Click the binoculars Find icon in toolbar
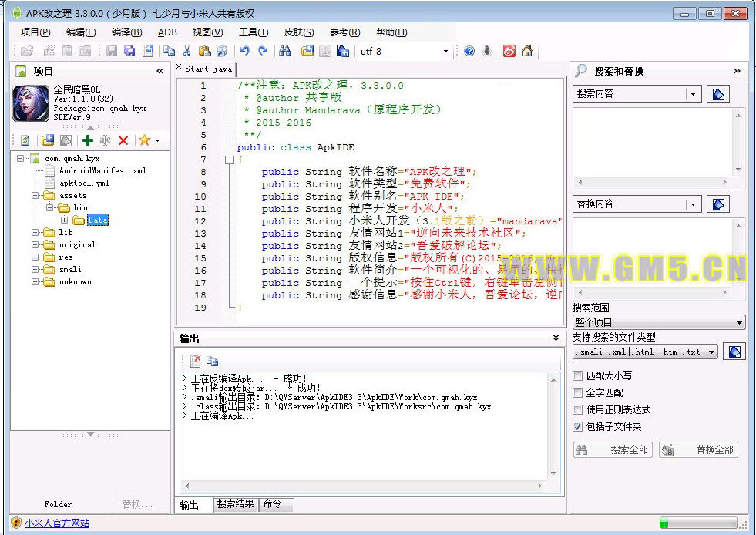The image size is (756, 535). tap(284, 52)
